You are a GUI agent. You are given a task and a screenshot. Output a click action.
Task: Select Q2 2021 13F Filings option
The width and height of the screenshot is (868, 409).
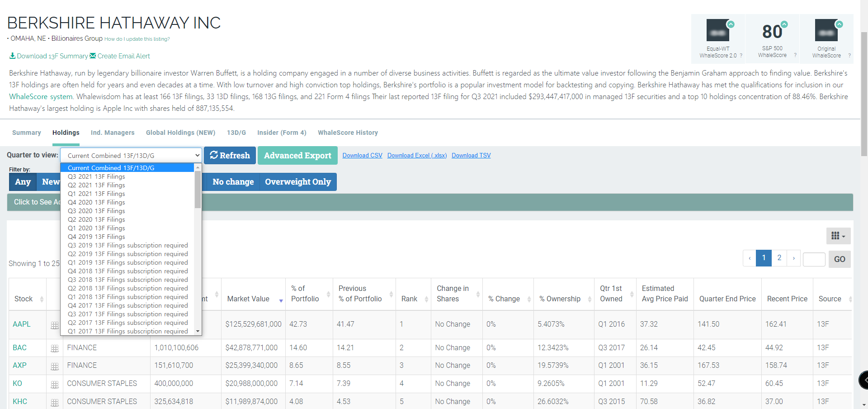point(127,185)
